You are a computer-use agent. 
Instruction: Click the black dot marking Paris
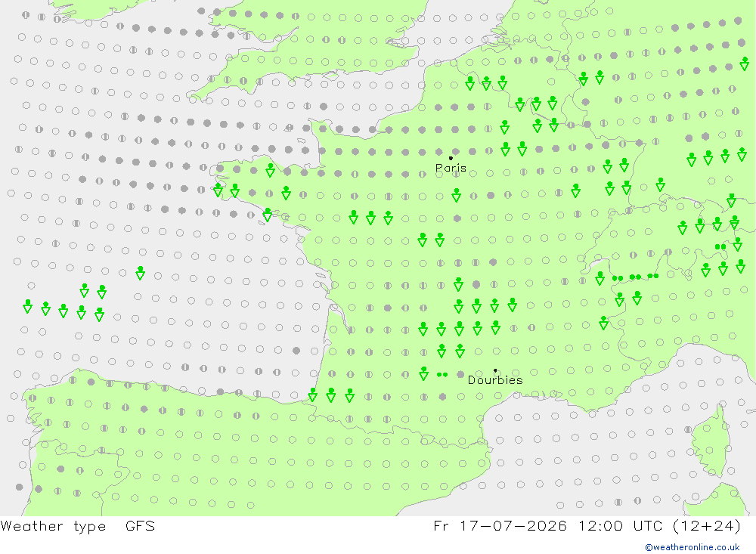451,158
